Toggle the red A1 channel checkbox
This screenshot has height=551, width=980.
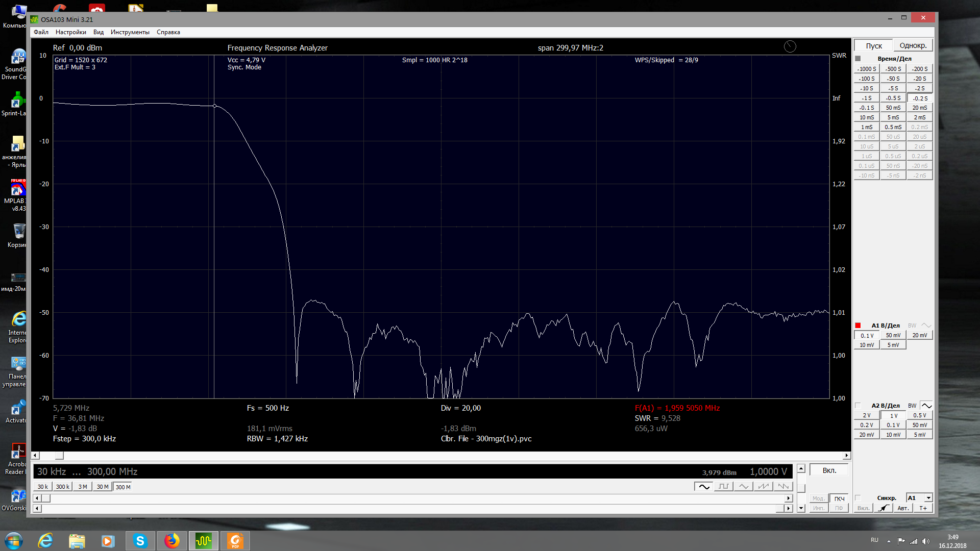click(858, 325)
